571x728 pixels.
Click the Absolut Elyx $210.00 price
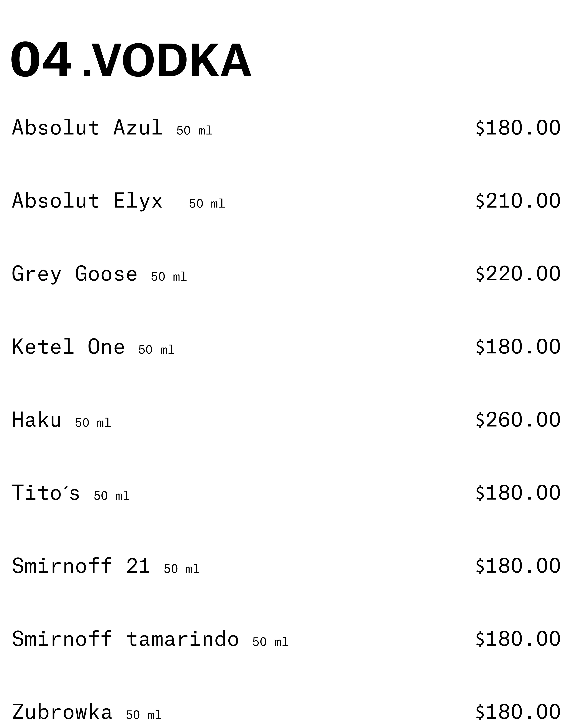(518, 200)
